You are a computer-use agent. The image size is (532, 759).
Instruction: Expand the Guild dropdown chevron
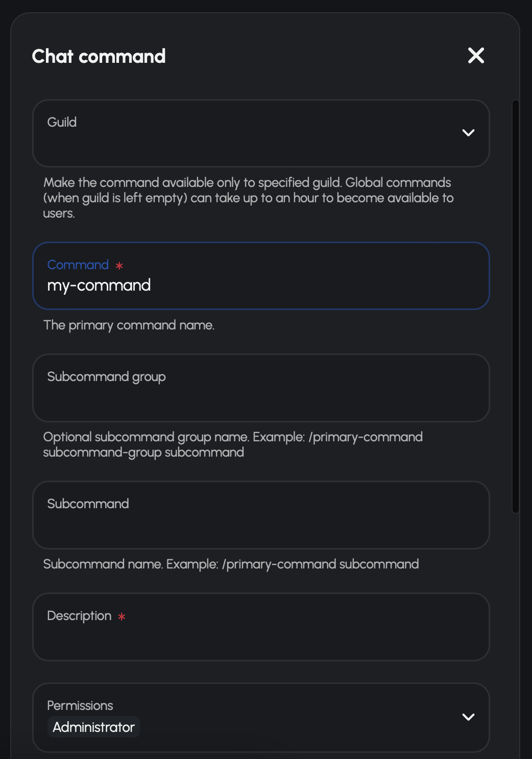tap(468, 133)
